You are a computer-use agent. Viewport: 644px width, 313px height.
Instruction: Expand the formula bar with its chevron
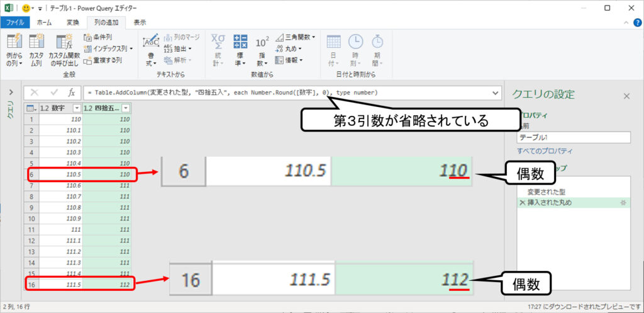[x=495, y=93]
